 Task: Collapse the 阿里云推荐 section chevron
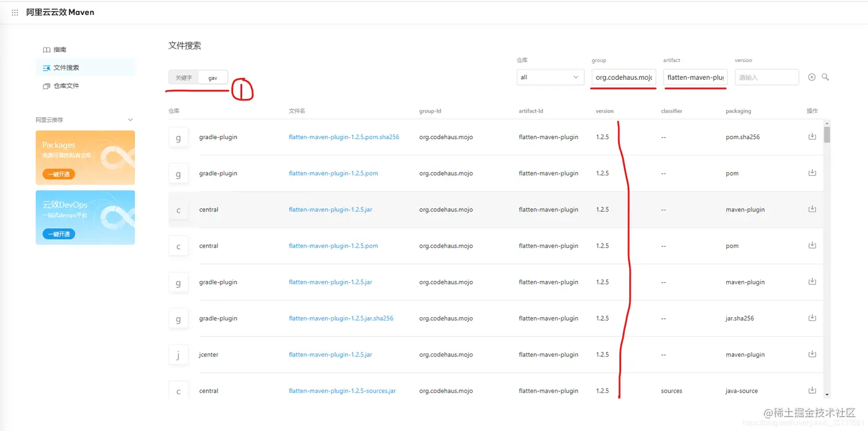coord(130,120)
